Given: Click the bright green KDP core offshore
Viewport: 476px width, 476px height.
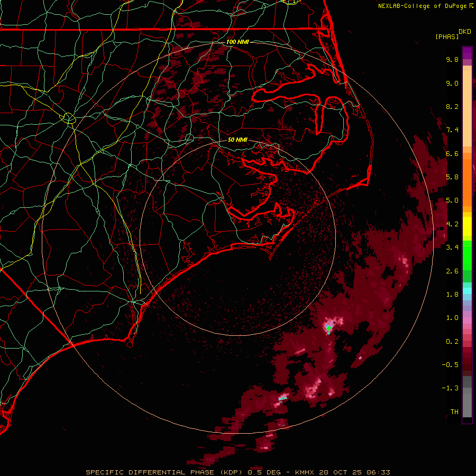Looking at the screenshot, I should click(329, 328).
